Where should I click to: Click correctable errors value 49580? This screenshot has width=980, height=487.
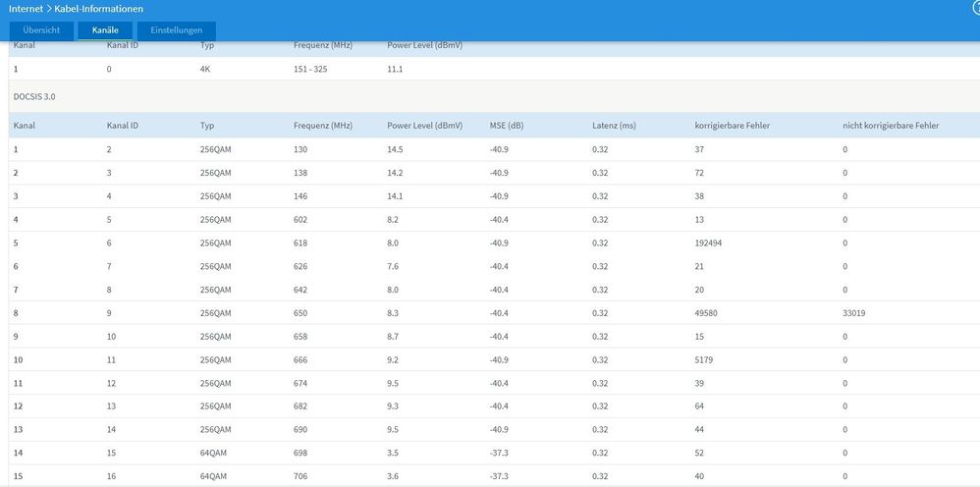pos(706,313)
